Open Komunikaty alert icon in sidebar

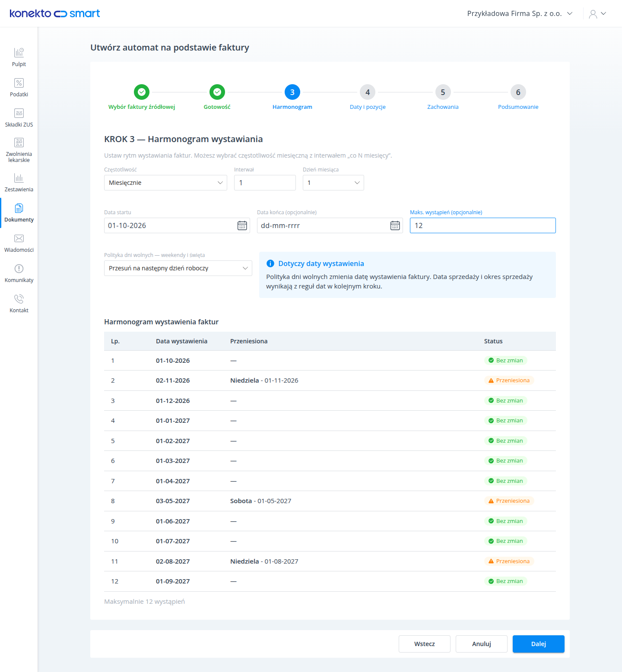point(19,269)
